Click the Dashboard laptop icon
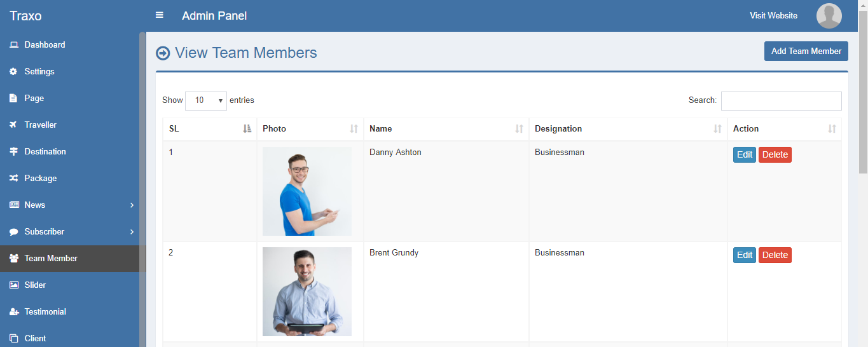 point(13,45)
